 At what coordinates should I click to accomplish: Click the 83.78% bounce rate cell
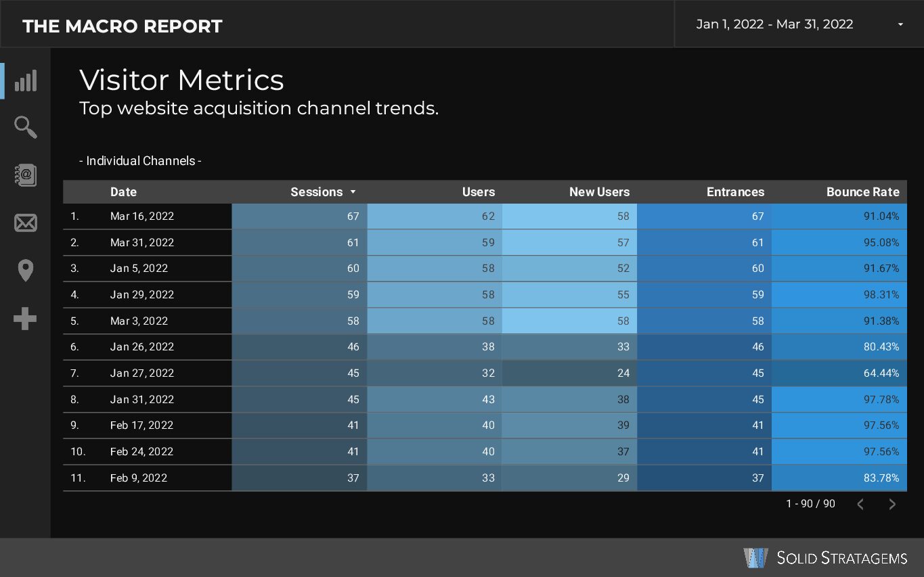(x=839, y=478)
